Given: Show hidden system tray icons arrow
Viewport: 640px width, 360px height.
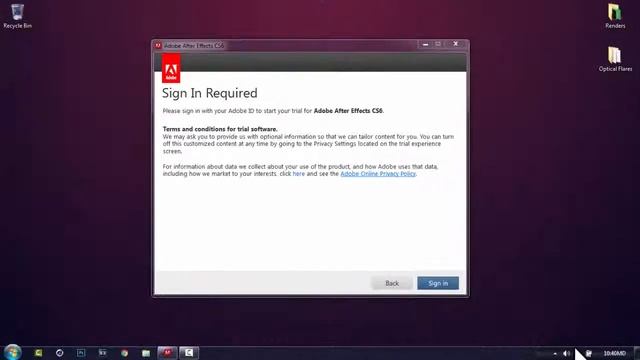Looking at the screenshot, I should click(555, 353).
